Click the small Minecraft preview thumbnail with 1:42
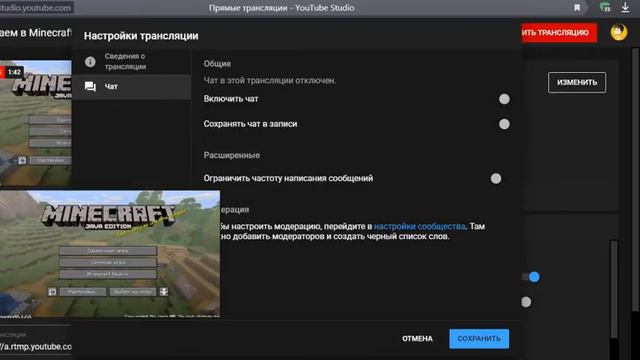The height and width of the screenshot is (360, 640). pyautogui.click(x=36, y=123)
